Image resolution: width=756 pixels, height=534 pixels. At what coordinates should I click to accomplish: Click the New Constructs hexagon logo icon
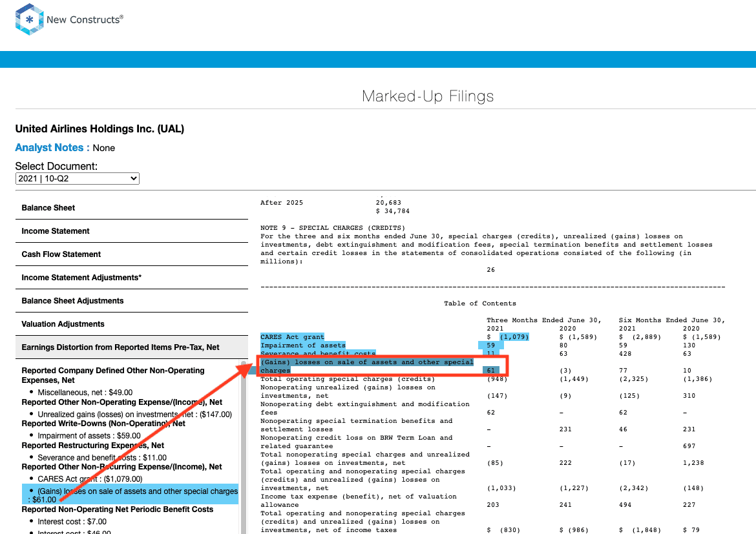tap(30, 19)
